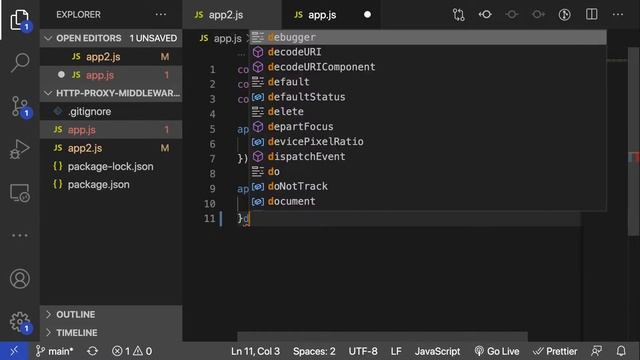Click the main* branch in status bar

(54, 351)
